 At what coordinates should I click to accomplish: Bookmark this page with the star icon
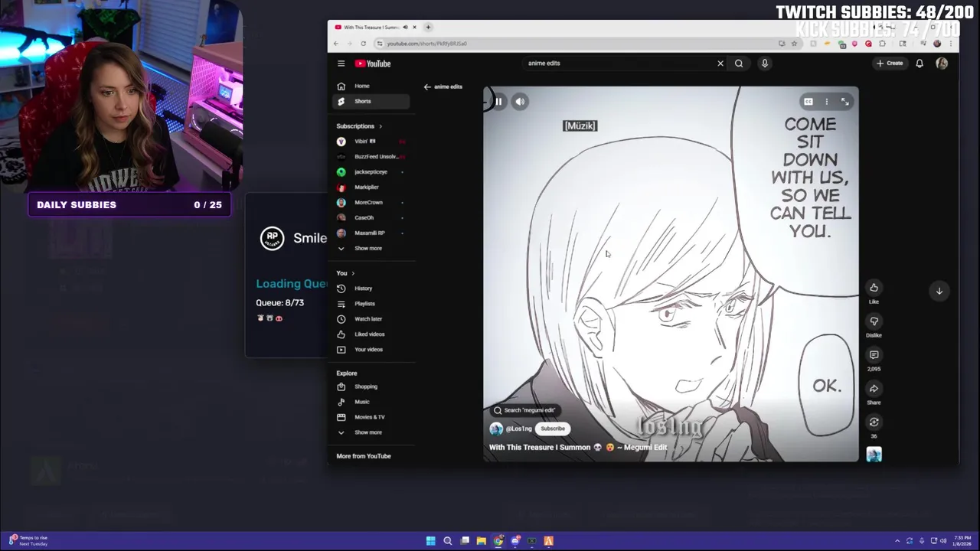[794, 44]
